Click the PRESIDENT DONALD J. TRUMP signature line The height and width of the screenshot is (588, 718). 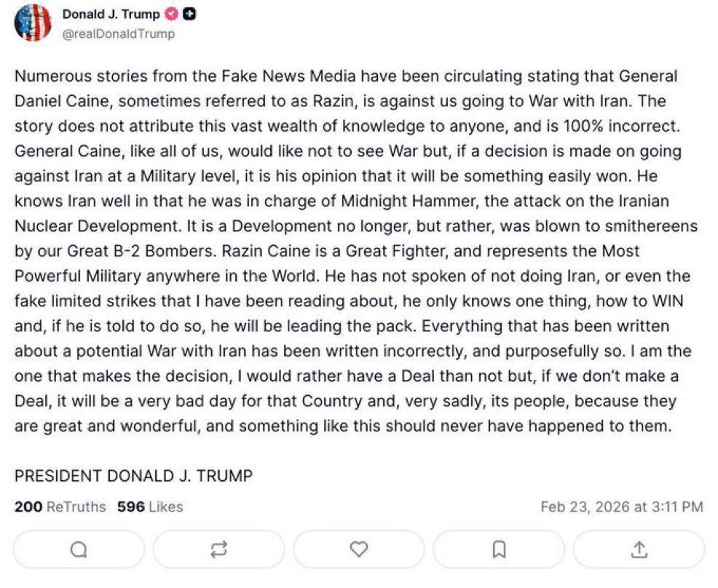[x=133, y=476]
